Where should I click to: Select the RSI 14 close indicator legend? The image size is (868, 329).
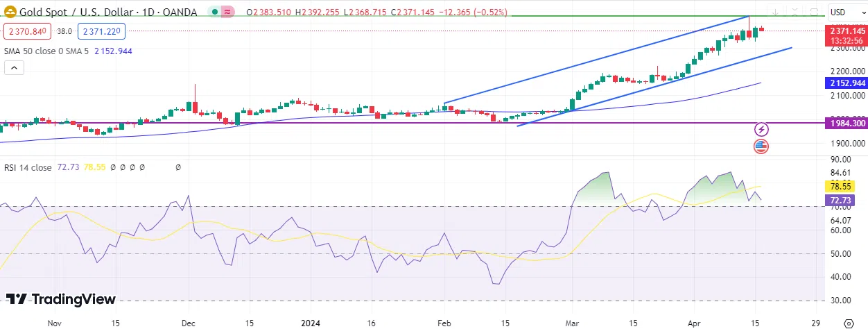(28, 167)
